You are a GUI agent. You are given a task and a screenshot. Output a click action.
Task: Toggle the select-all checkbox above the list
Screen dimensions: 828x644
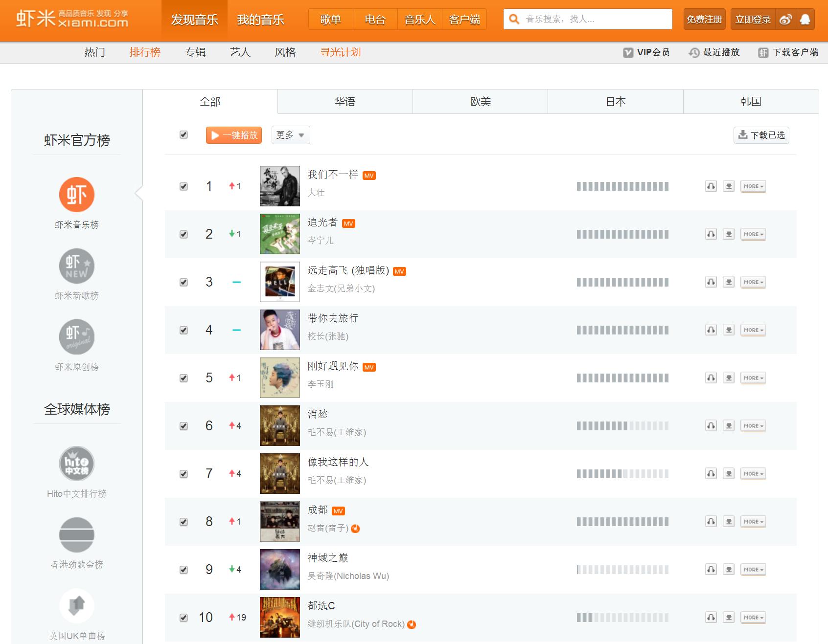pos(184,135)
